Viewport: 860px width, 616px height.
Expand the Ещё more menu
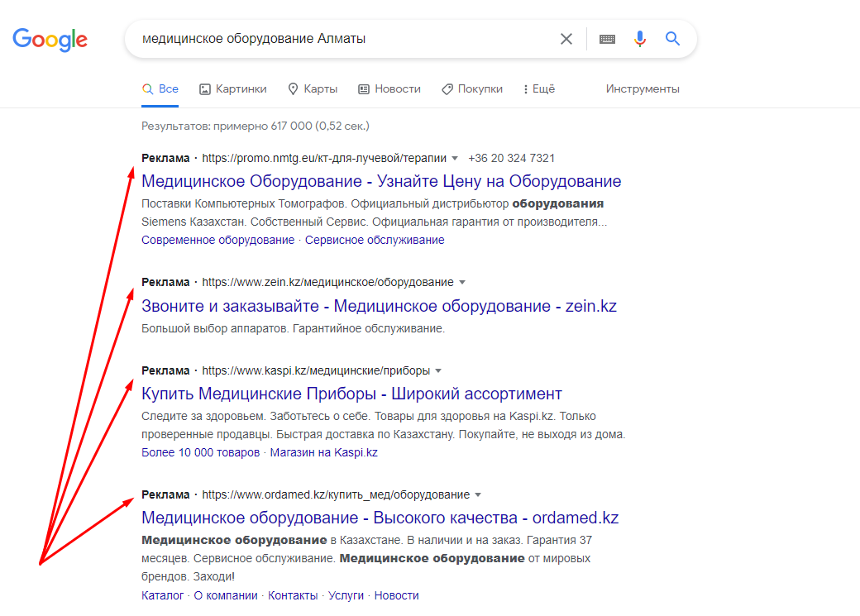(539, 88)
